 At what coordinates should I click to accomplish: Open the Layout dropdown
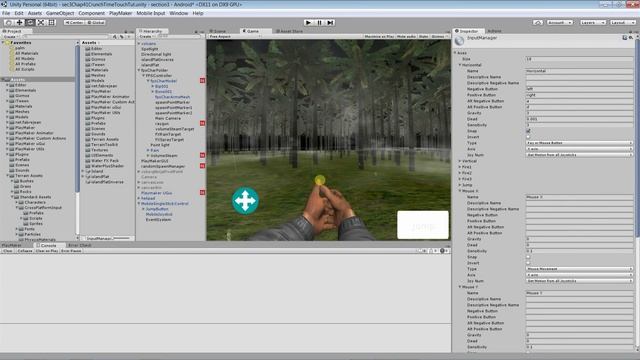(x=622, y=22)
